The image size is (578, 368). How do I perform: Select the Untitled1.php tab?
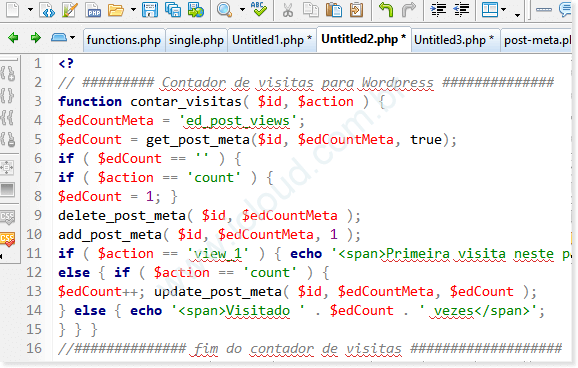coord(272,40)
